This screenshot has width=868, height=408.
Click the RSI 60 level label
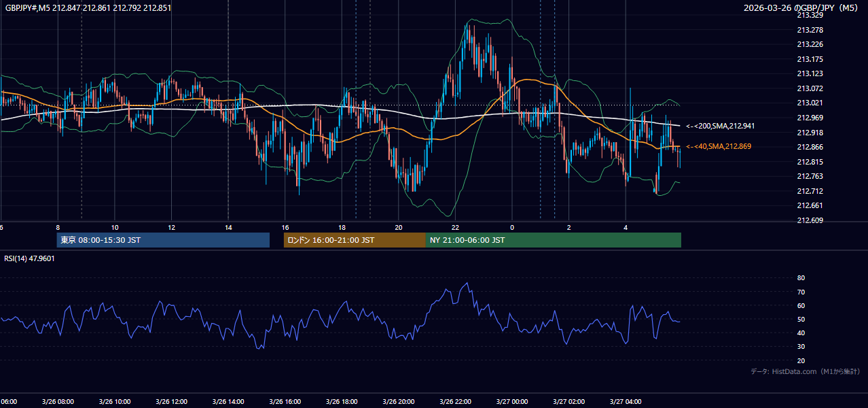[801, 305]
